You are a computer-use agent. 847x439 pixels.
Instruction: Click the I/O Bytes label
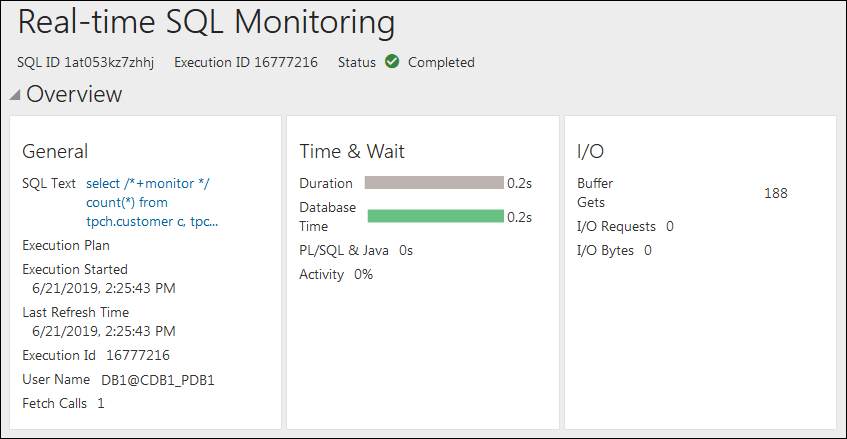coord(605,250)
